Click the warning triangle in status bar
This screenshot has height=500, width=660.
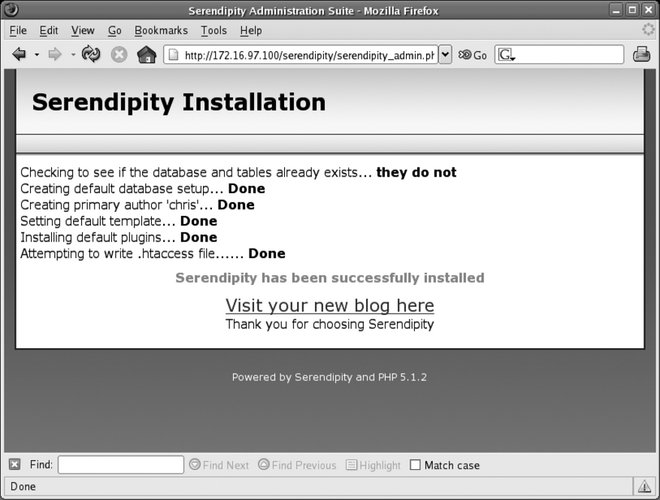644,487
